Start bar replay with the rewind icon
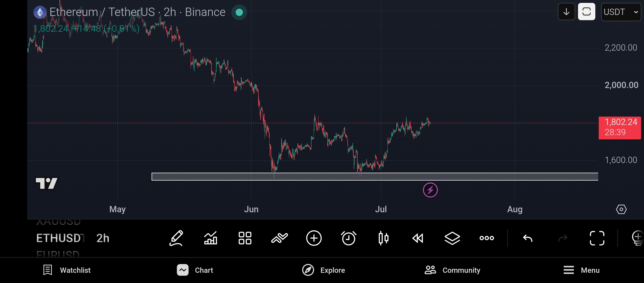The width and height of the screenshot is (644, 283). 418,238
